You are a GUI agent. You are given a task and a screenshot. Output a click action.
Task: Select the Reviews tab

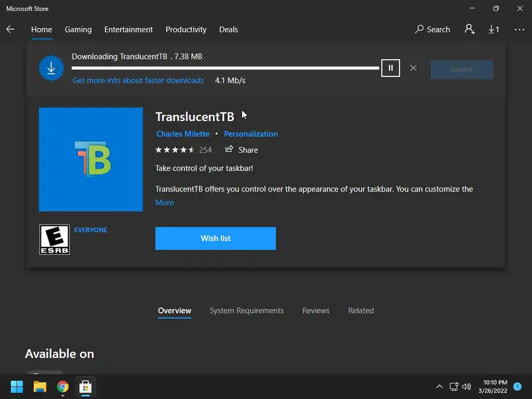click(x=316, y=311)
